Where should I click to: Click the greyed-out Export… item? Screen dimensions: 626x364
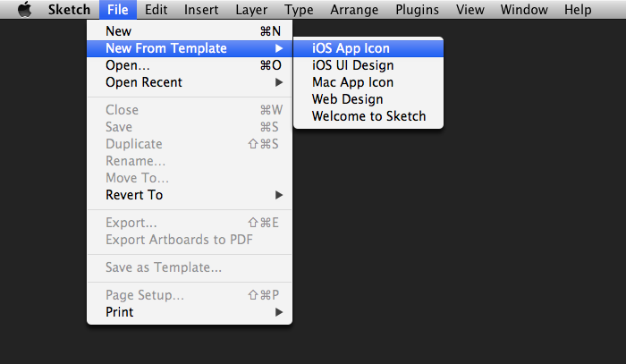point(190,223)
